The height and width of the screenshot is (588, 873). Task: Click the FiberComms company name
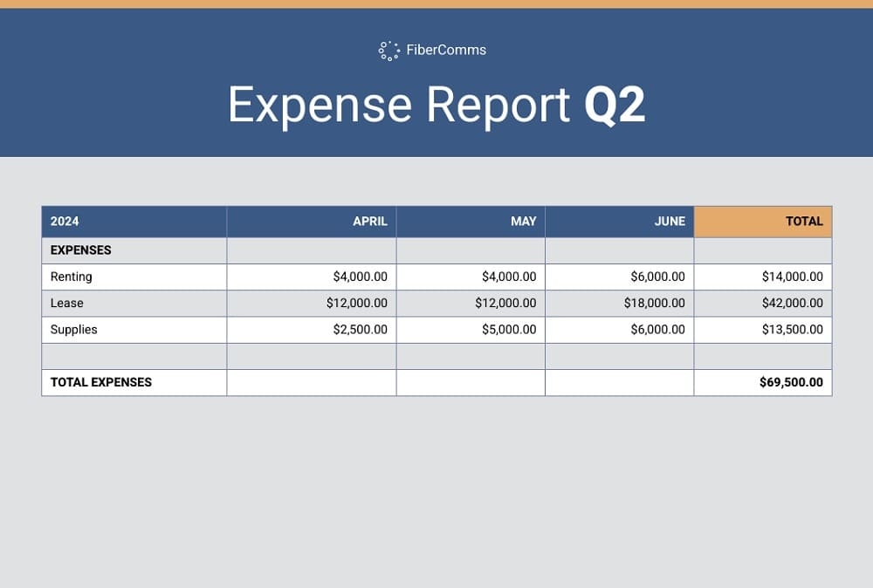click(x=446, y=51)
